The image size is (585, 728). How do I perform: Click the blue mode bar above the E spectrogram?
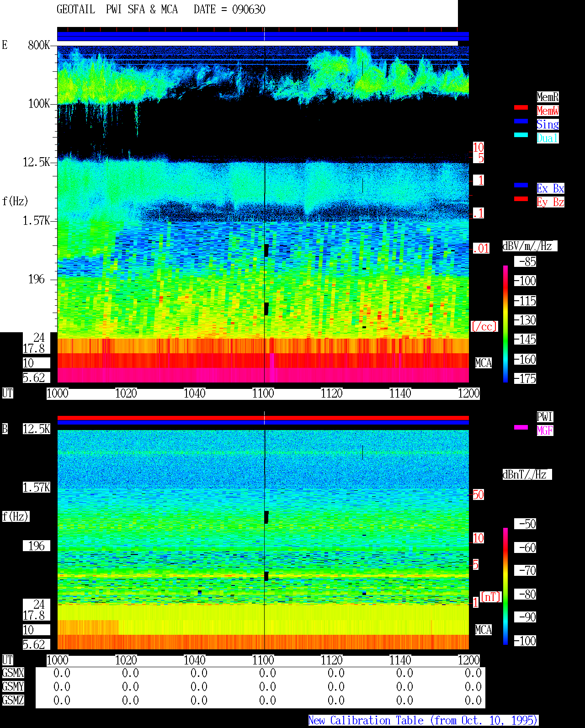[x=263, y=36]
